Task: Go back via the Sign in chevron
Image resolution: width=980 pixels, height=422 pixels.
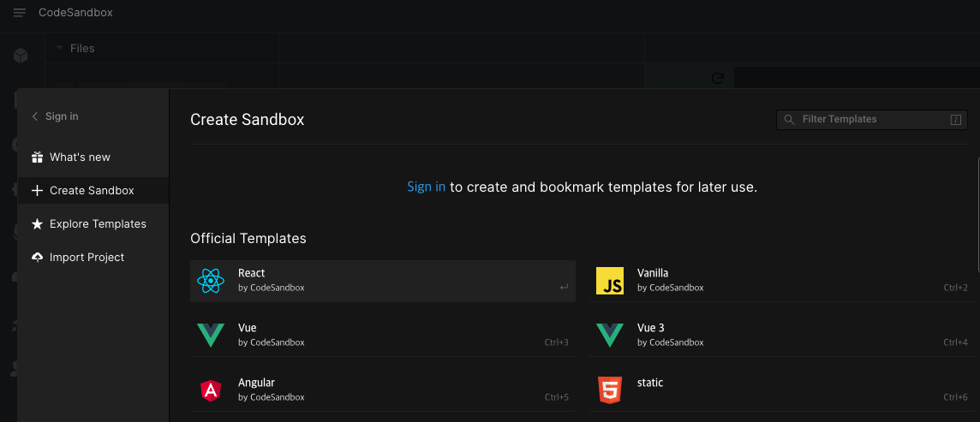Action: pos(35,116)
